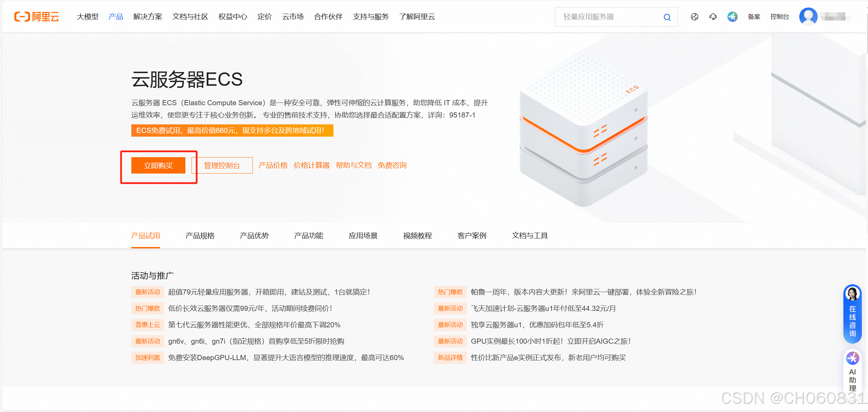Select the 文档与工具 tab
The width and height of the screenshot is (868, 412).
[x=530, y=236]
